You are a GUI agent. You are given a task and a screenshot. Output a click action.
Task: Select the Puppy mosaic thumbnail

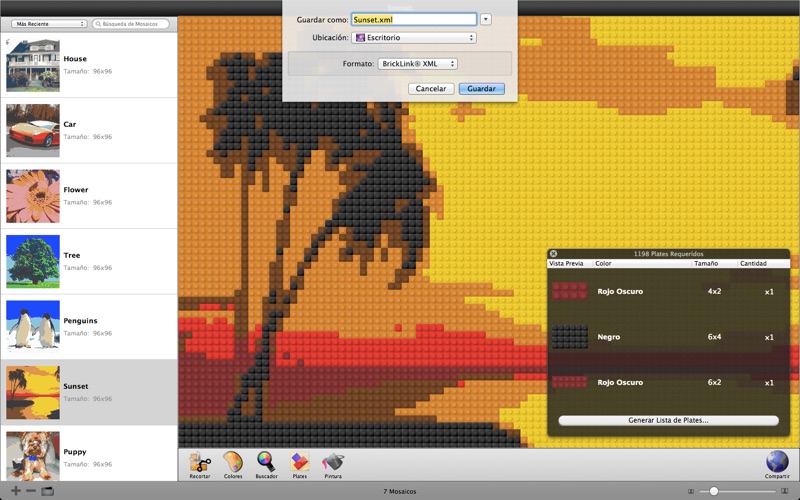(33, 457)
